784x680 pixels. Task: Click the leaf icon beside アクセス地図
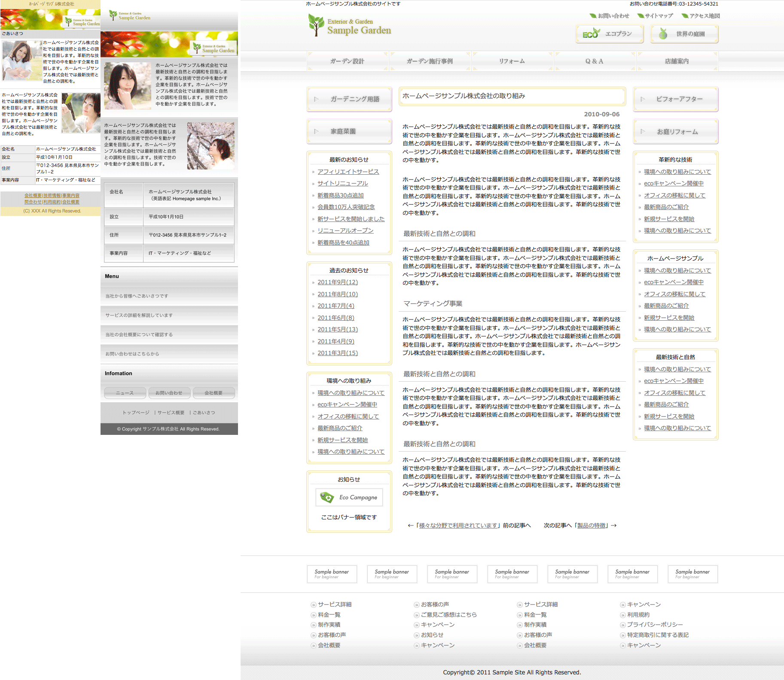point(685,16)
